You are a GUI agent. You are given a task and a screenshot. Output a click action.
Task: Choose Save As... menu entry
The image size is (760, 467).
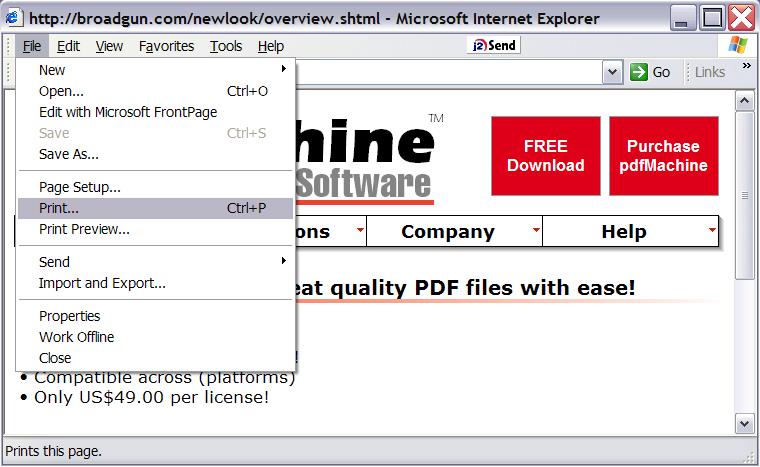point(156,154)
